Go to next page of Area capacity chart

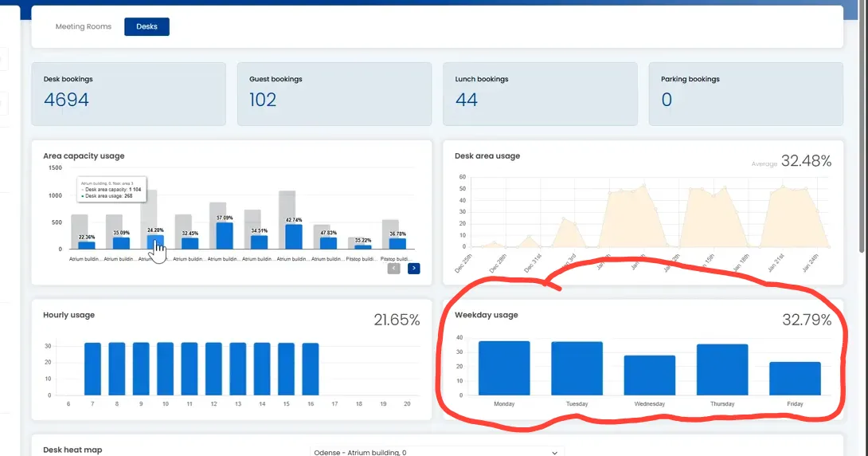[x=413, y=268]
